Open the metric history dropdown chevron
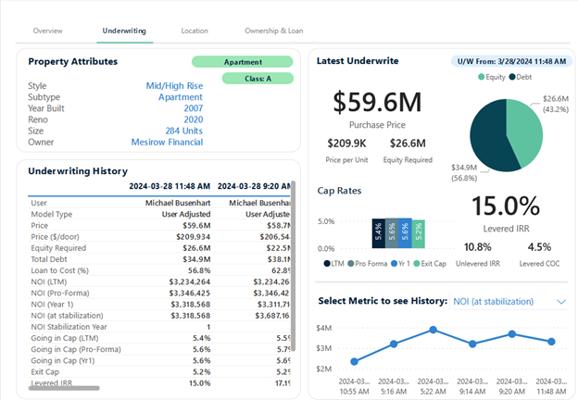 [561, 302]
